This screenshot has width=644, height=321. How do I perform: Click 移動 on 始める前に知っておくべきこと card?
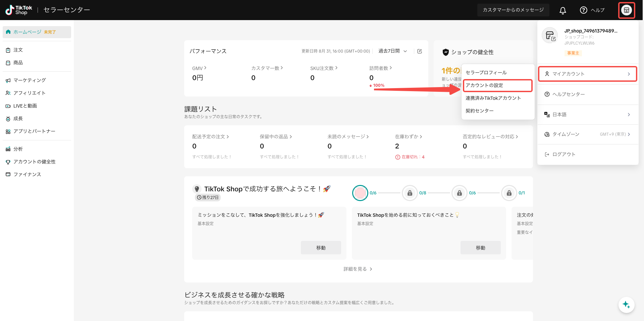pos(481,248)
